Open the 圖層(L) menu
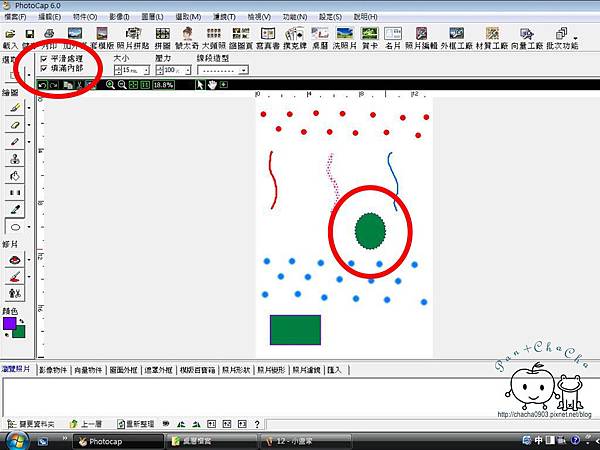Screen dimensions: 600x450 click(152, 17)
